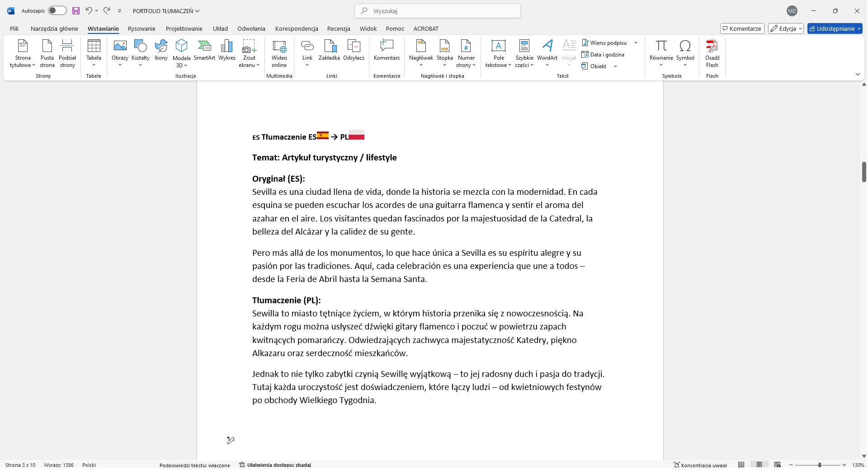Insert a table with Tabela icon
The width and height of the screenshot is (868, 470).
tap(94, 53)
